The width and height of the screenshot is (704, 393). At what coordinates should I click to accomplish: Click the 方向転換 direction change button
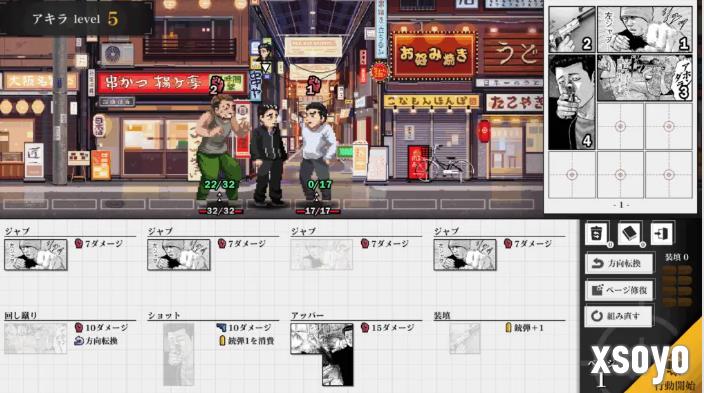click(x=619, y=264)
